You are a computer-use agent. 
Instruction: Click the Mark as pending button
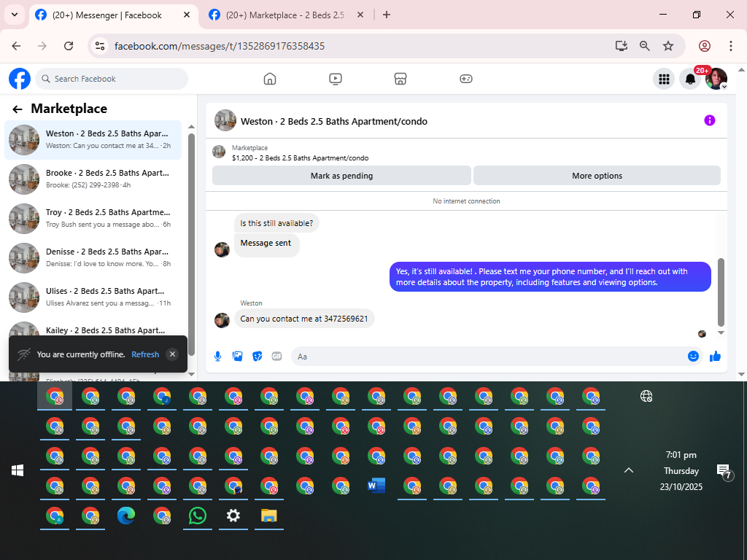point(341,176)
